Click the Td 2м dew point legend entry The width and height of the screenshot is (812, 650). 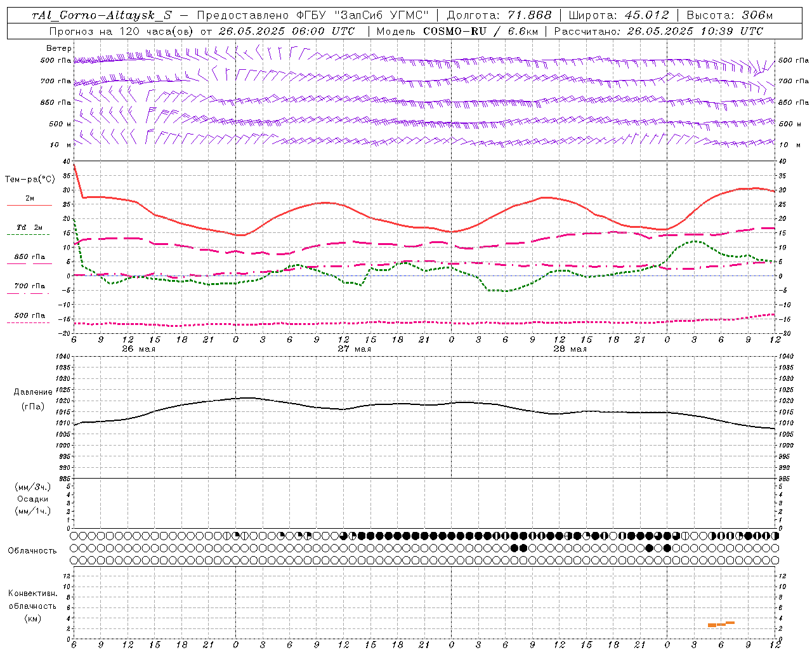tap(30, 227)
